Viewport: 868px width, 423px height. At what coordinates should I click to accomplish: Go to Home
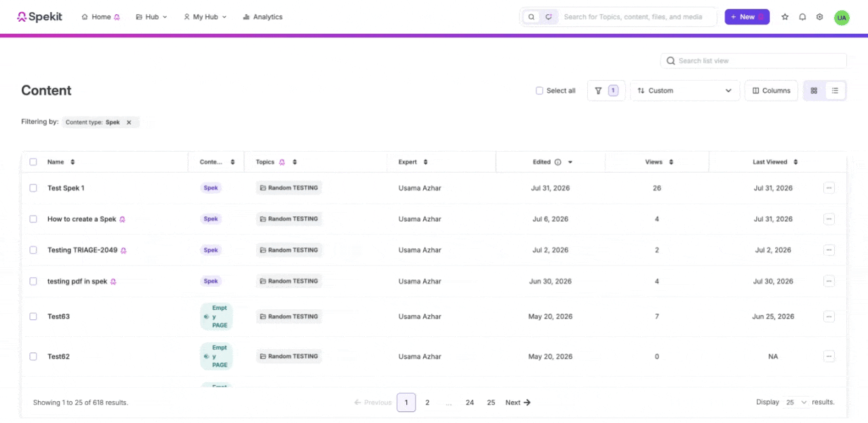click(x=101, y=17)
